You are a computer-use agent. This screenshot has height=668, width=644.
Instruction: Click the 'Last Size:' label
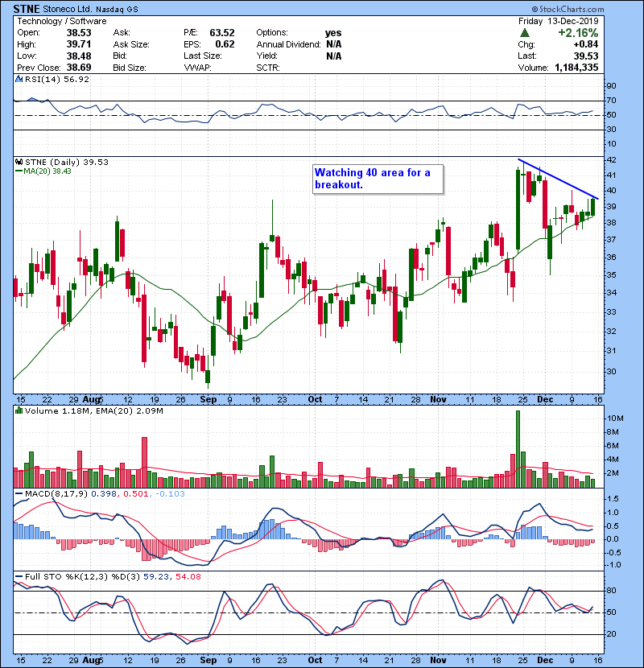(203, 56)
